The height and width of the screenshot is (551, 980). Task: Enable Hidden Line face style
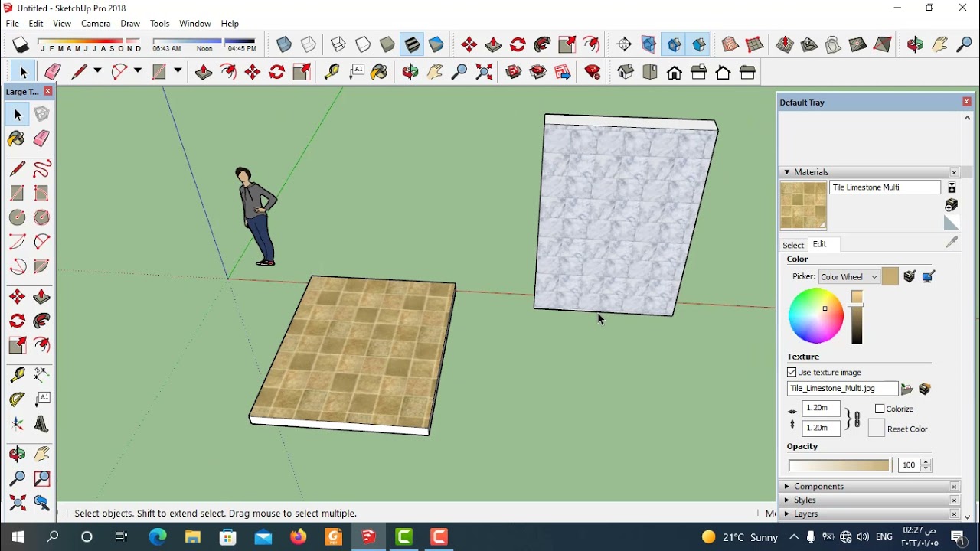(x=362, y=44)
